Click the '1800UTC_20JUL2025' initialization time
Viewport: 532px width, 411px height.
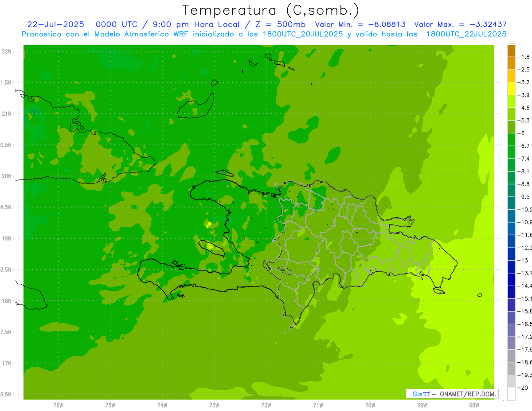[x=303, y=34]
